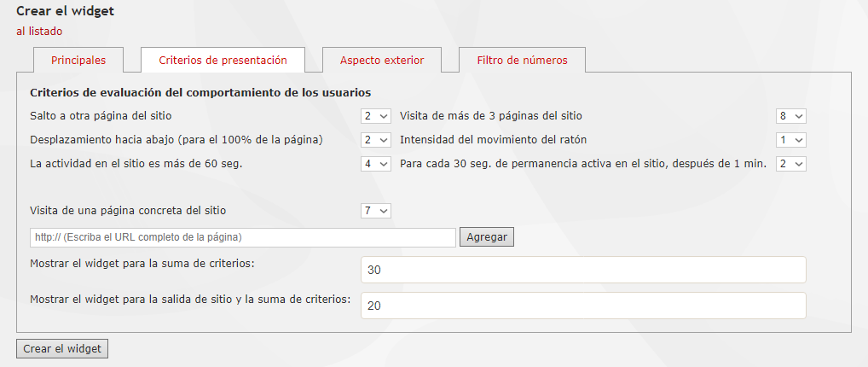Click the Agregar button
Image resolution: width=868 pixels, height=367 pixels.
click(487, 237)
